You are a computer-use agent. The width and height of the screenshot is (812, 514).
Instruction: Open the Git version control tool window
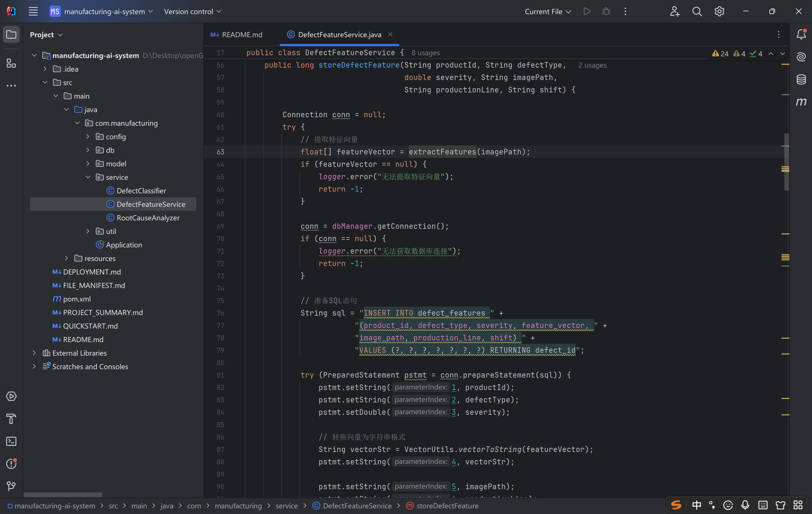point(11,486)
